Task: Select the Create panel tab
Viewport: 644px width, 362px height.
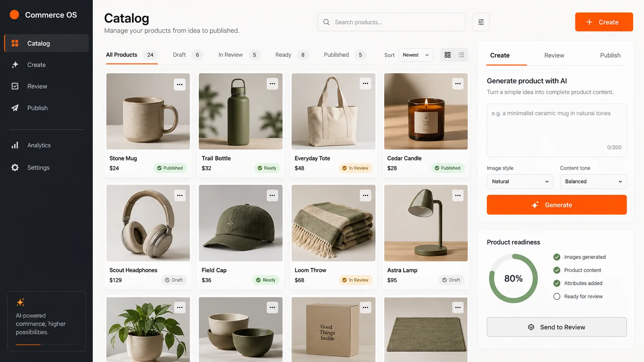Action: coord(500,55)
